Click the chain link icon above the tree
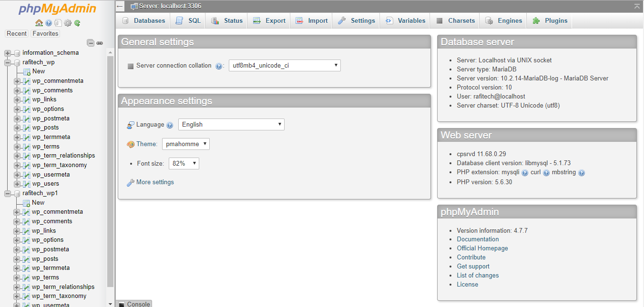 [x=100, y=43]
